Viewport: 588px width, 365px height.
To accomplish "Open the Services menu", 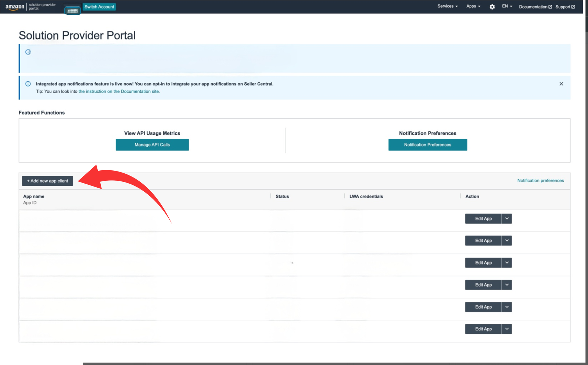I will (x=447, y=6).
